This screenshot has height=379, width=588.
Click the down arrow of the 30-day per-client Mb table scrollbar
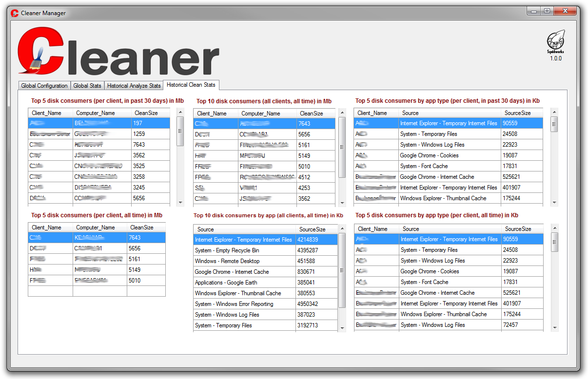pyautogui.click(x=180, y=202)
